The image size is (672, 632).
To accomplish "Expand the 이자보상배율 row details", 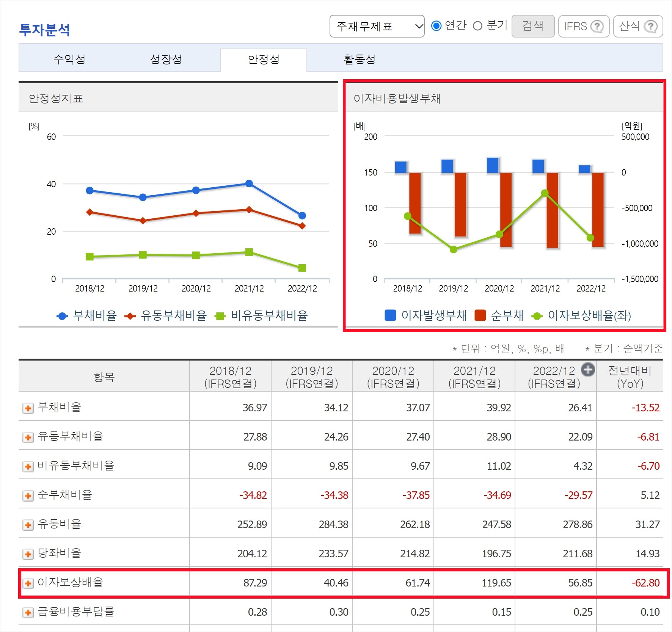I will (x=28, y=583).
